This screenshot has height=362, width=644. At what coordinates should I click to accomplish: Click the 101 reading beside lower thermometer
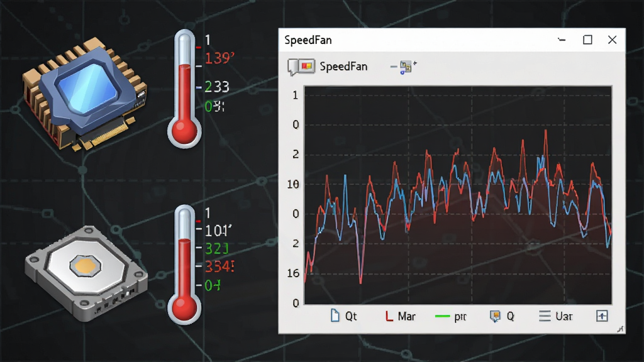[x=218, y=231]
